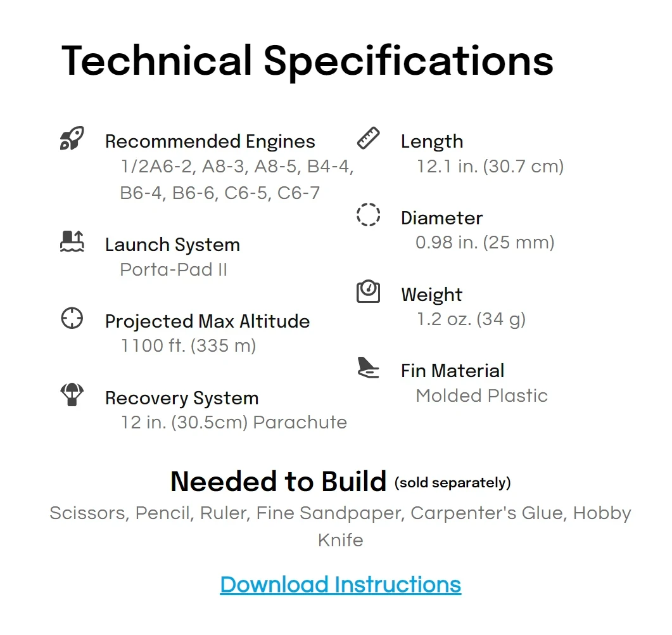Click the Needed to Build heading
The image size is (672, 635).
279,482
